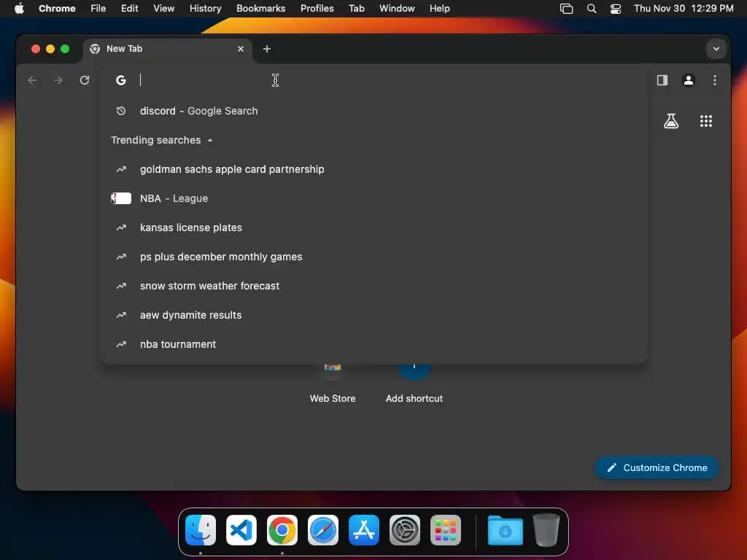Viewport: 747px width, 560px height.
Task: Select ps plus december monthly games suggestion
Action: tap(373, 257)
